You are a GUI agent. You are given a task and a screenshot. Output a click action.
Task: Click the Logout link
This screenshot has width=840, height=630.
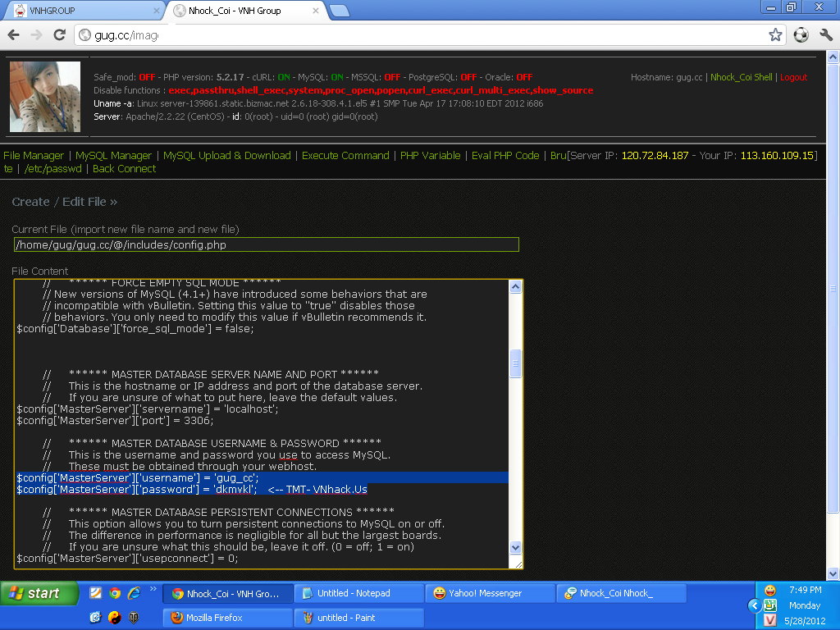coord(793,77)
